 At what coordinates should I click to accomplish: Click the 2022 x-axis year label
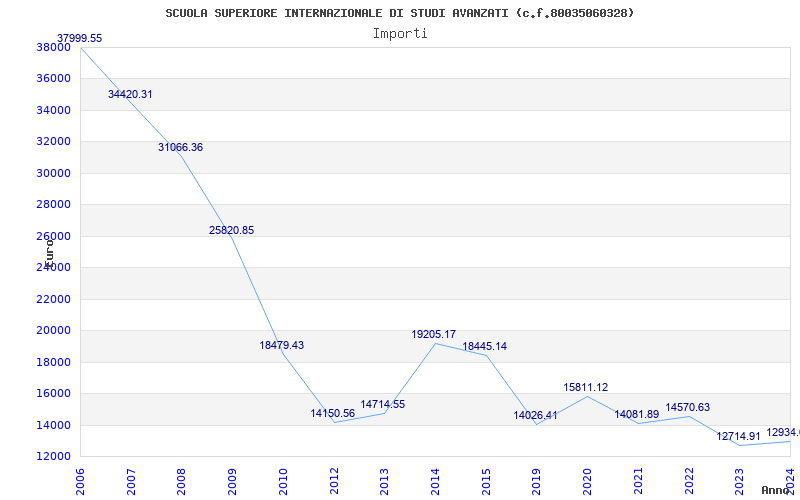coord(689,481)
